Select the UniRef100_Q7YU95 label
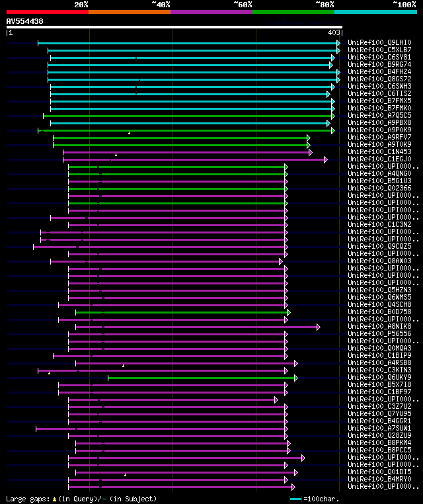 [x=379, y=413]
